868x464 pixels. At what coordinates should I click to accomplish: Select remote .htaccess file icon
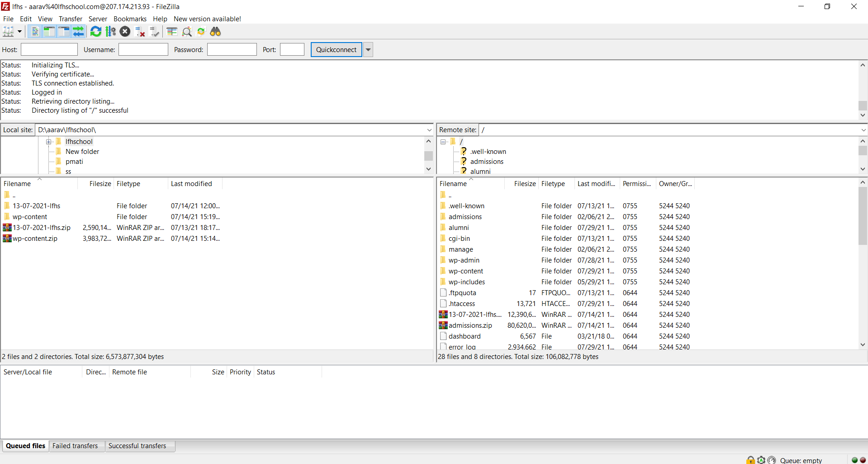(x=443, y=303)
